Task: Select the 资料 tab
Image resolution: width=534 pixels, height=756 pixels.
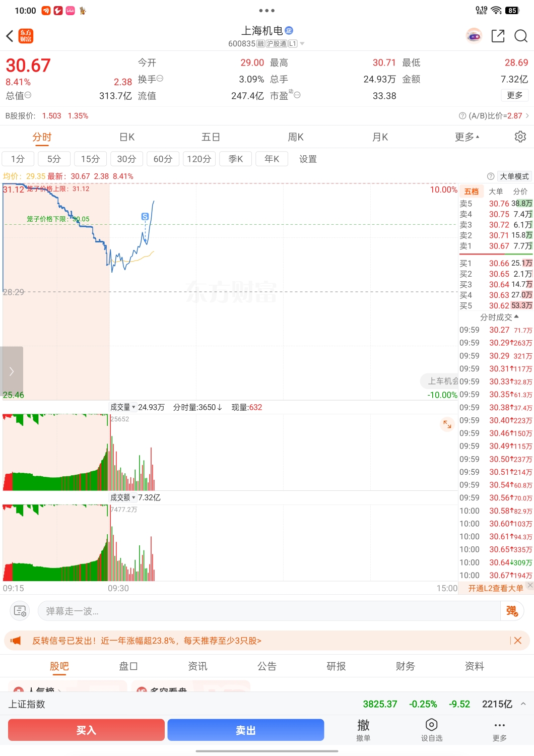Action: click(x=474, y=666)
